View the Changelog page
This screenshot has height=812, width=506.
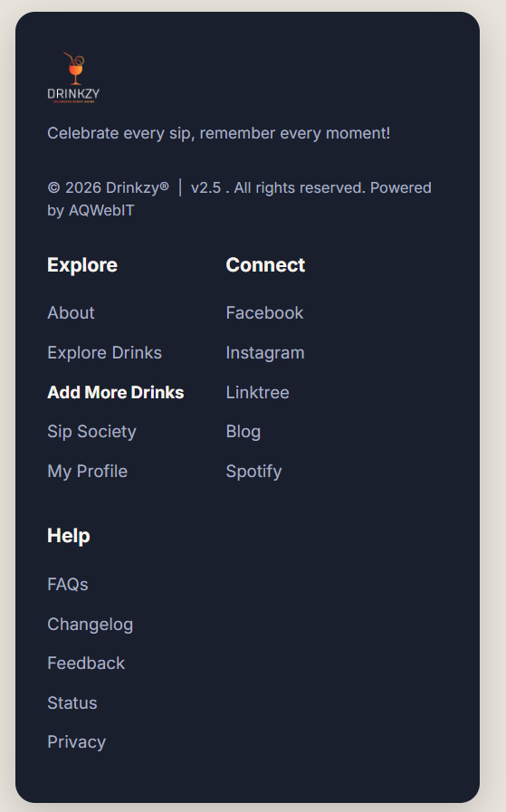(91, 624)
